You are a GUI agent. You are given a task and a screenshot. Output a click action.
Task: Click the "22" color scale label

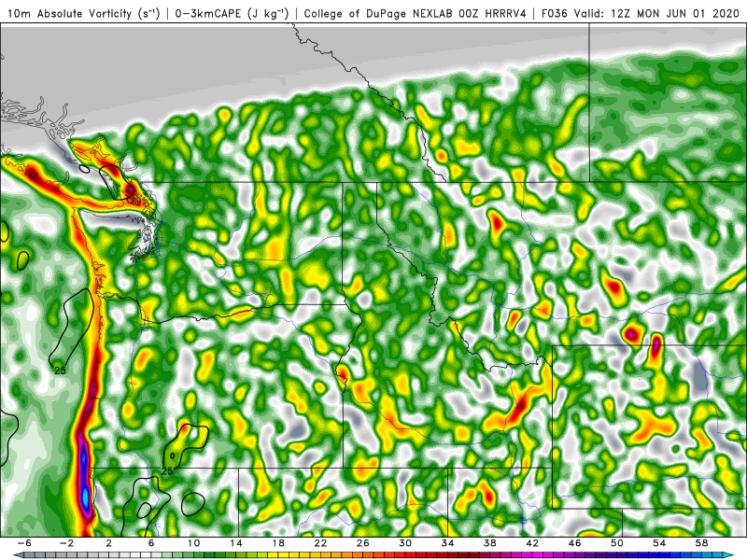coord(320,543)
